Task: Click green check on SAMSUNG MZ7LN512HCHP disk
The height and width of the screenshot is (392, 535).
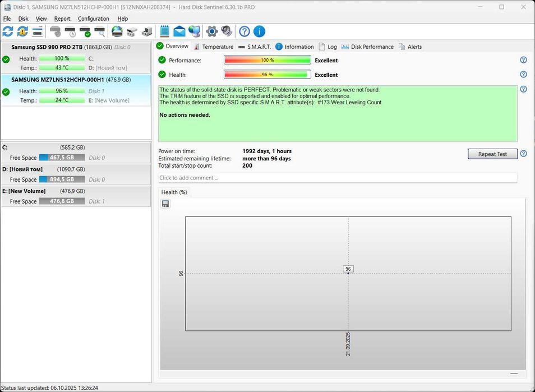Action: coord(6,92)
